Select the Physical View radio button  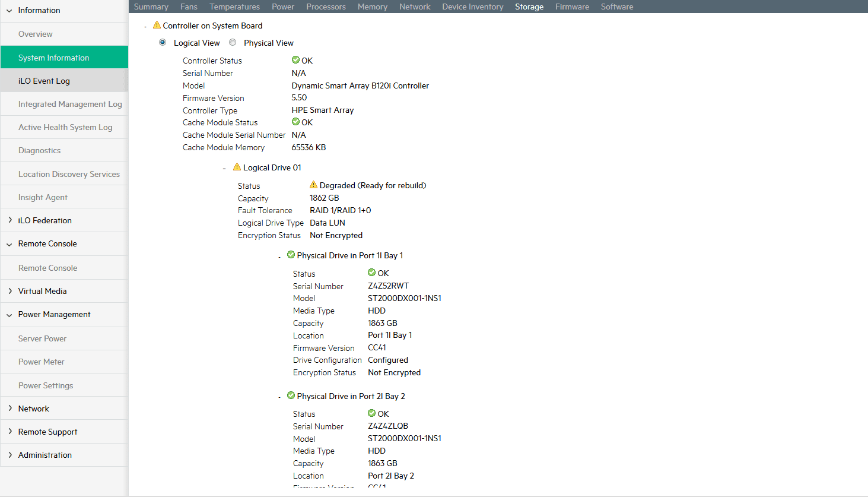tap(233, 42)
